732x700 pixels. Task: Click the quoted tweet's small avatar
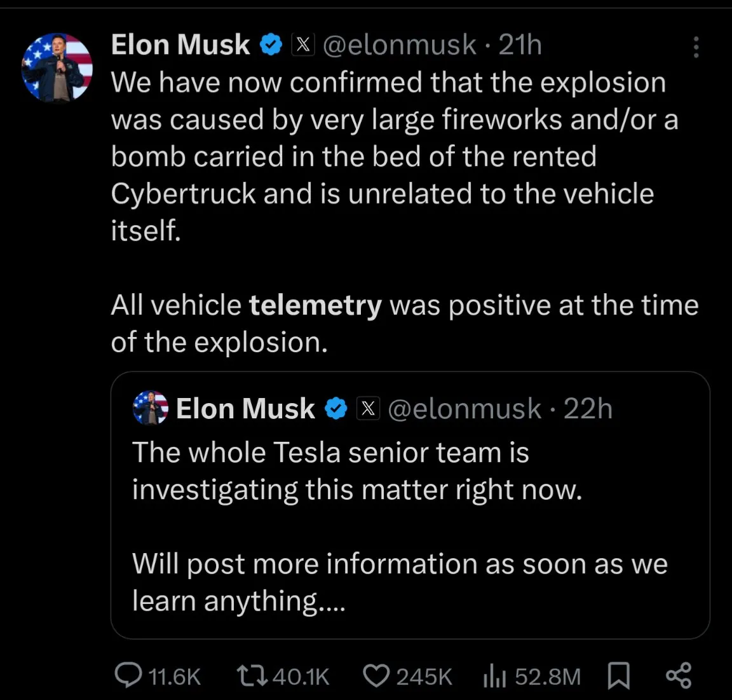coord(151,408)
